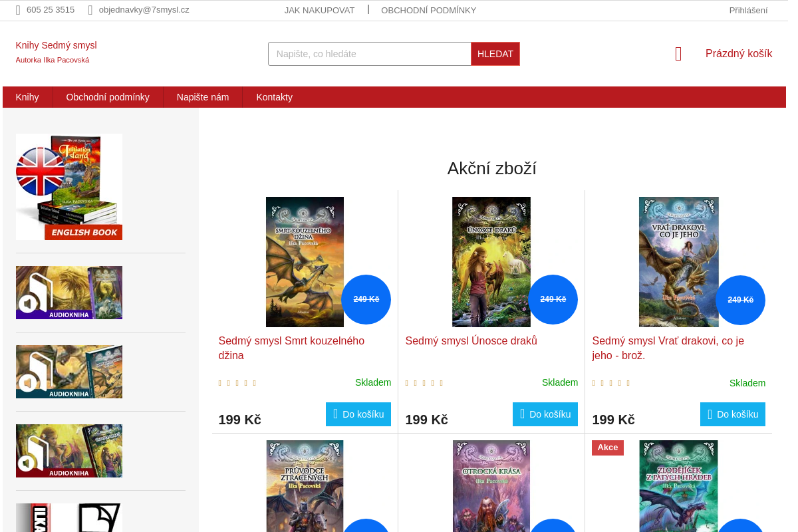The image size is (798, 532).
Task: Click the shopping cart icon
Action: pyautogui.click(x=678, y=54)
